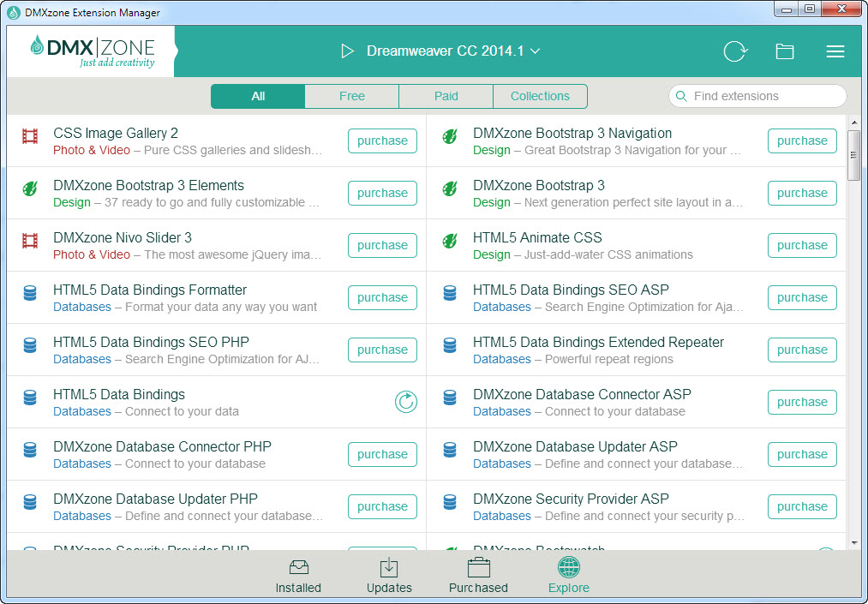Click the film icon for DMXzone Nivo Slider 3
Image resolution: width=868 pixels, height=604 pixels.
click(30, 241)
